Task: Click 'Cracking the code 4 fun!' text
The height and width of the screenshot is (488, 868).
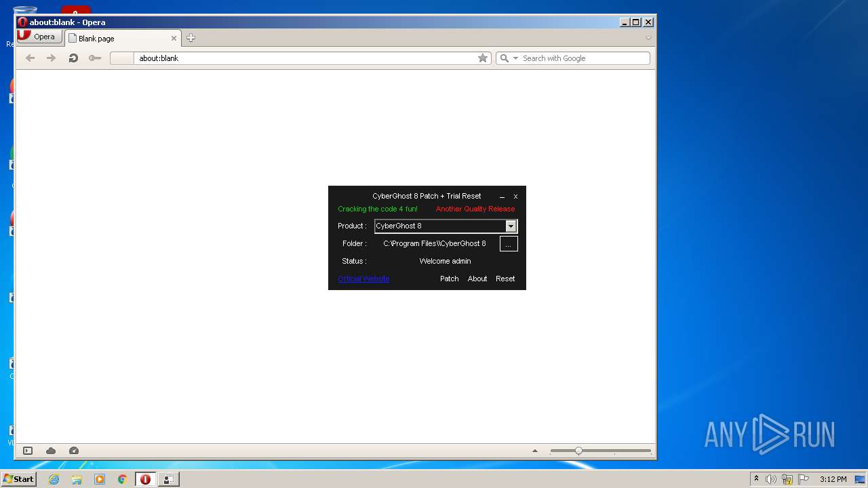Action: [378, 209]
